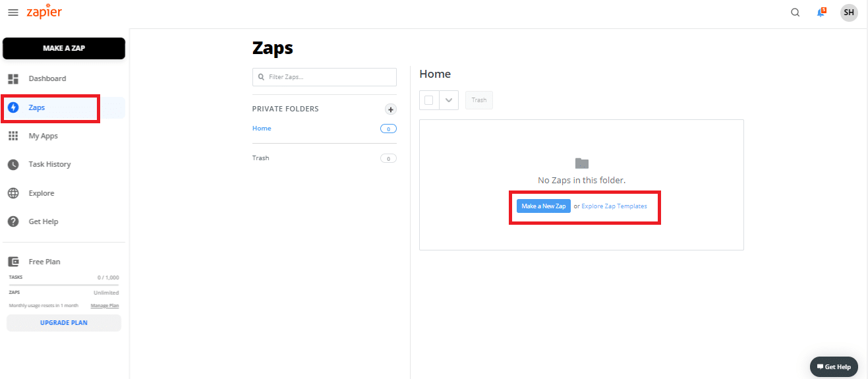868x379 pixels.
Task: Open the hamburger menu icon
Action: point(13,13)
